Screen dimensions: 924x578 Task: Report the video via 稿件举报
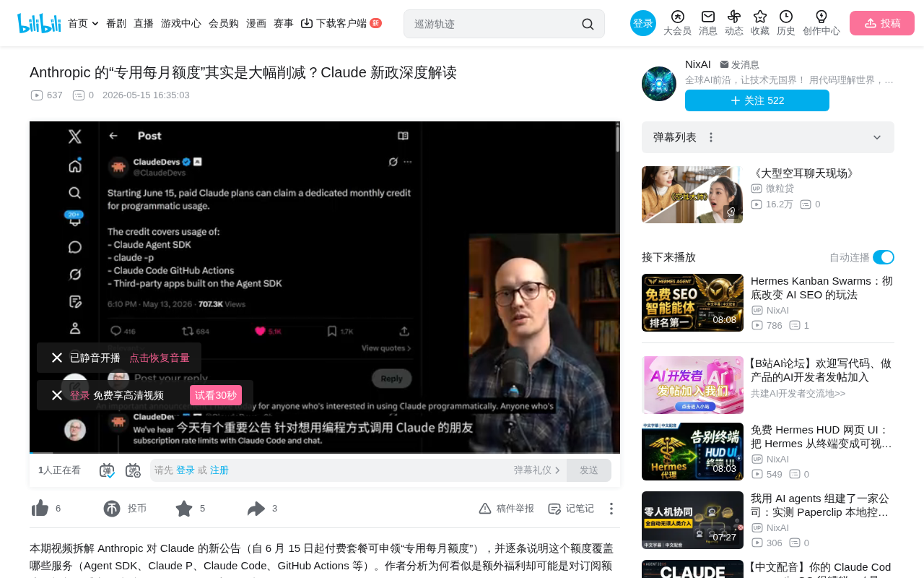(x=506, y=509)
